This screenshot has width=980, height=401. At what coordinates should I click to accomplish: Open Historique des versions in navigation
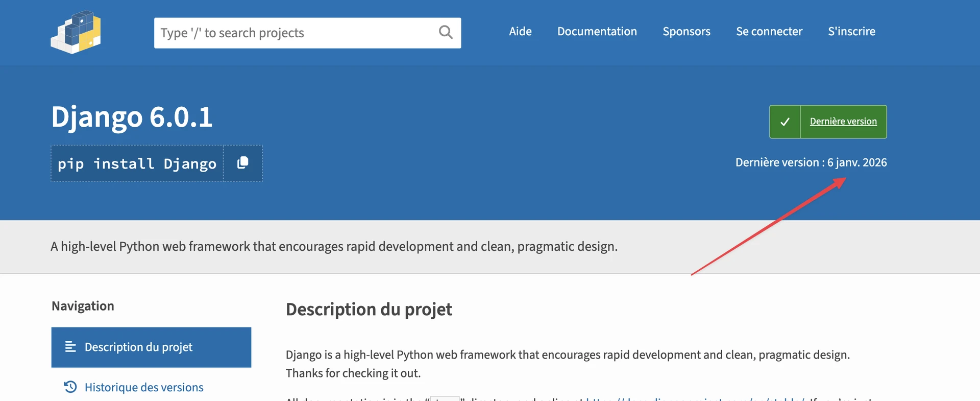144,388
